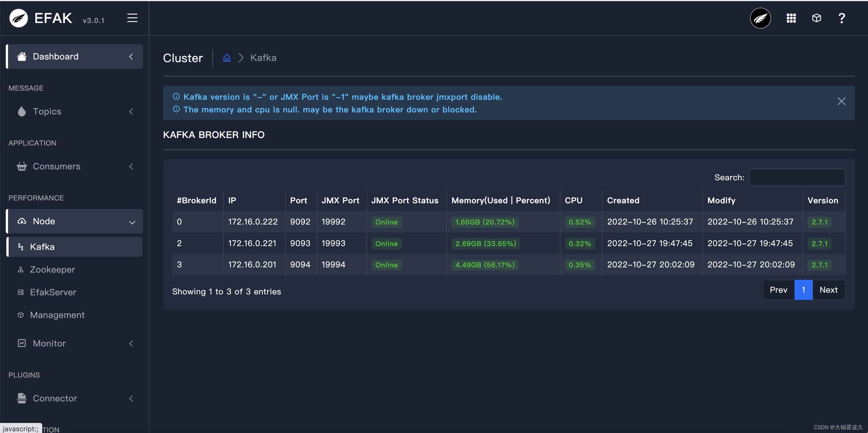The image size is (868, 433).
Task: Select the Zookeeper node icon
Action: [21, 269]
